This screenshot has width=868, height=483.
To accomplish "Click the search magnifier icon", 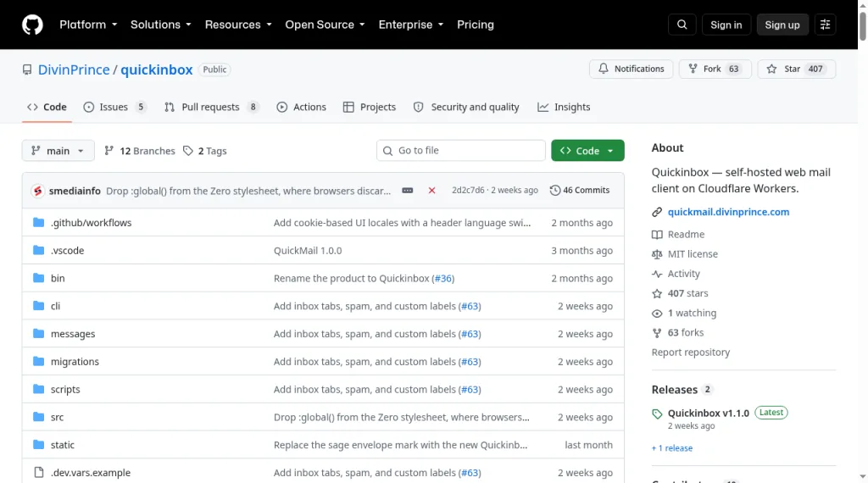I will coord(682,25).
